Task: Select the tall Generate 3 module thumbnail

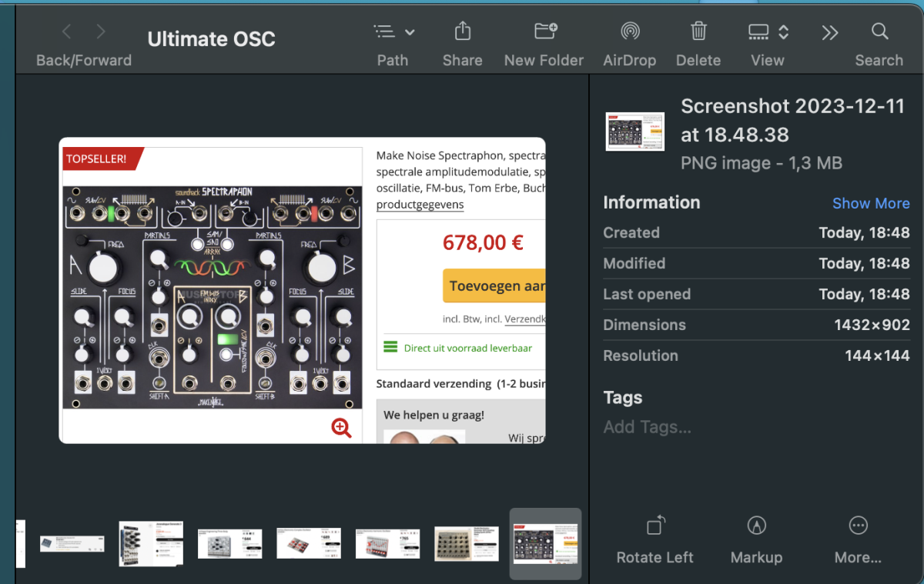Action: [x=151, y=543]
